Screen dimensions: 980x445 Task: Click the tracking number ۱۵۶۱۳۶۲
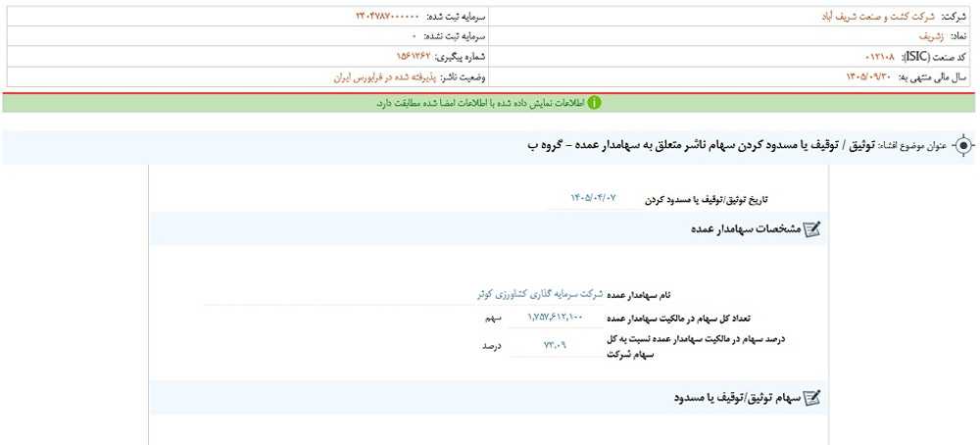point(414,57)
